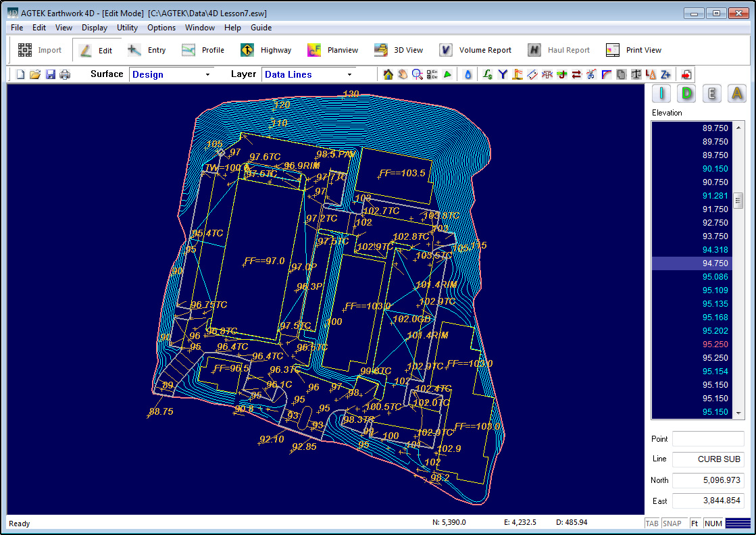756x535 pixels.
Task: Click the printer icon
Action: click(x=65, y=74)
